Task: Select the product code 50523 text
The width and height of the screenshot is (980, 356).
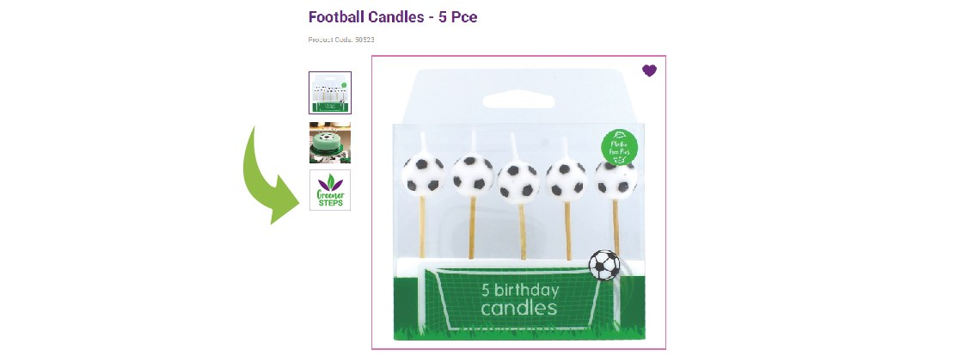Action: pyautogui.click(x=341, y=40)
